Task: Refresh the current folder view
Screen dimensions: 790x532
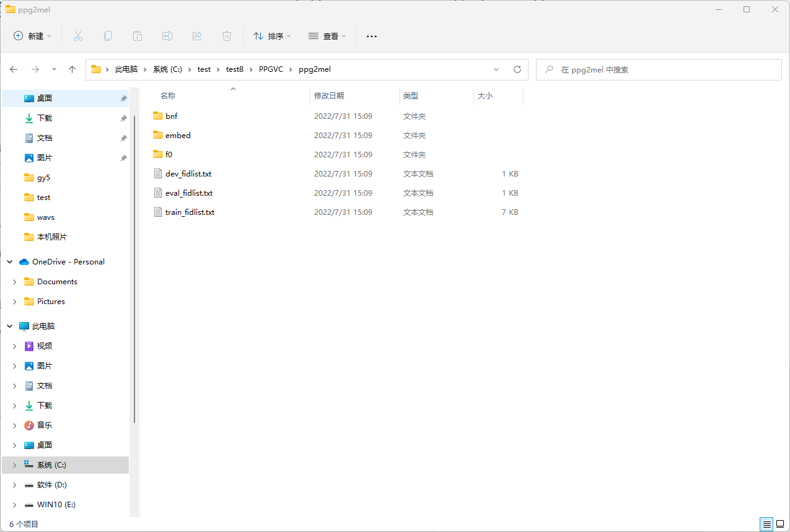Action: tap(517, 69)
